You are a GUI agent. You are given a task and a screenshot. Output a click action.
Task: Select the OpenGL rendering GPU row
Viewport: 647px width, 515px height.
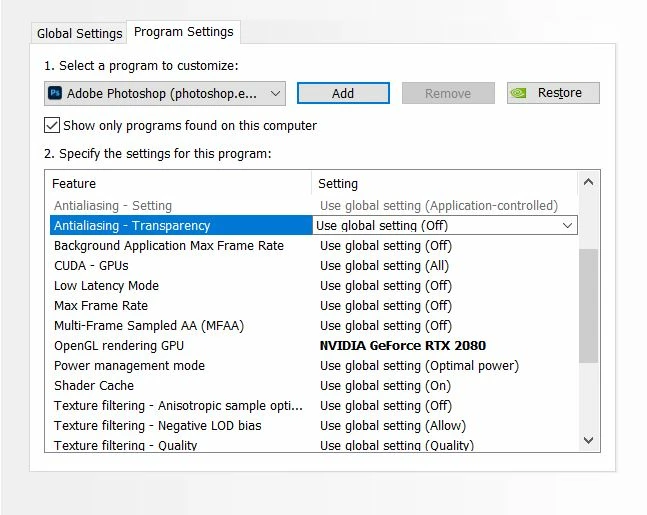(x=314, y=345)
